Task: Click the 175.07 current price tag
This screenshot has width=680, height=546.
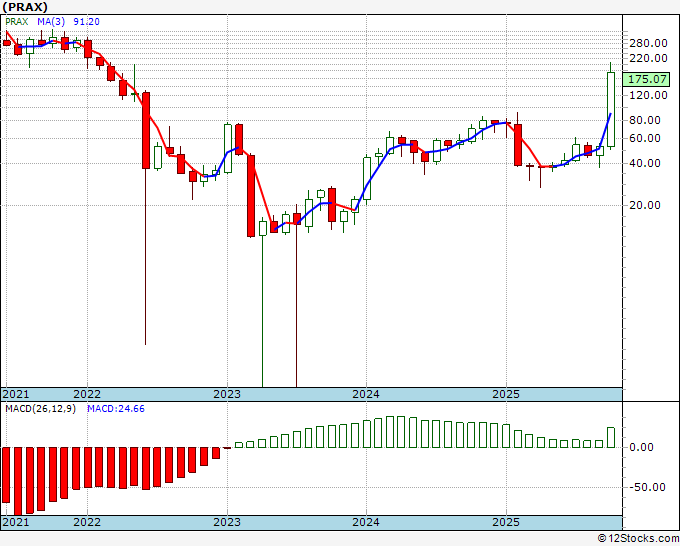Action: (x=646, y=79)
